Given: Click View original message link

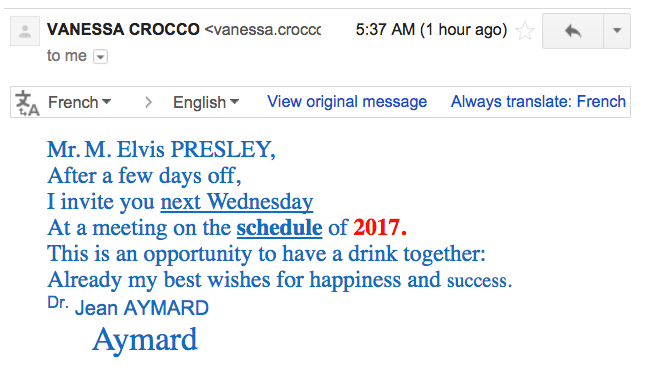Looking at the screenshot, I should [x=347, y=101].
